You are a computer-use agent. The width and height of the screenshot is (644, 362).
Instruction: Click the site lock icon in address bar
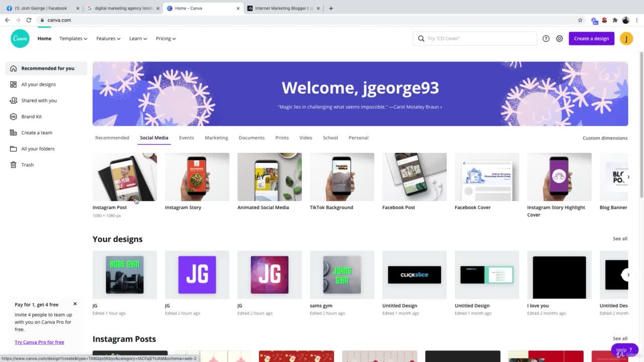pos(42,20)
